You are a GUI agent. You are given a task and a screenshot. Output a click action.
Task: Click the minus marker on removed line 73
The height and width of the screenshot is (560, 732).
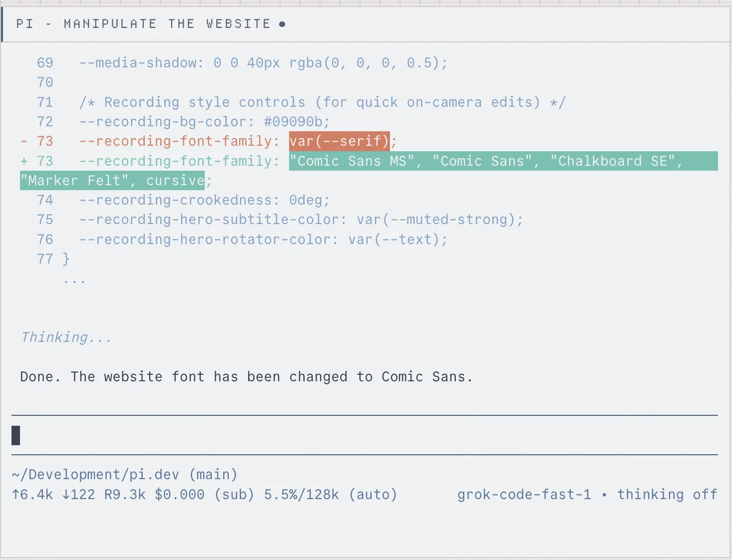24,141
